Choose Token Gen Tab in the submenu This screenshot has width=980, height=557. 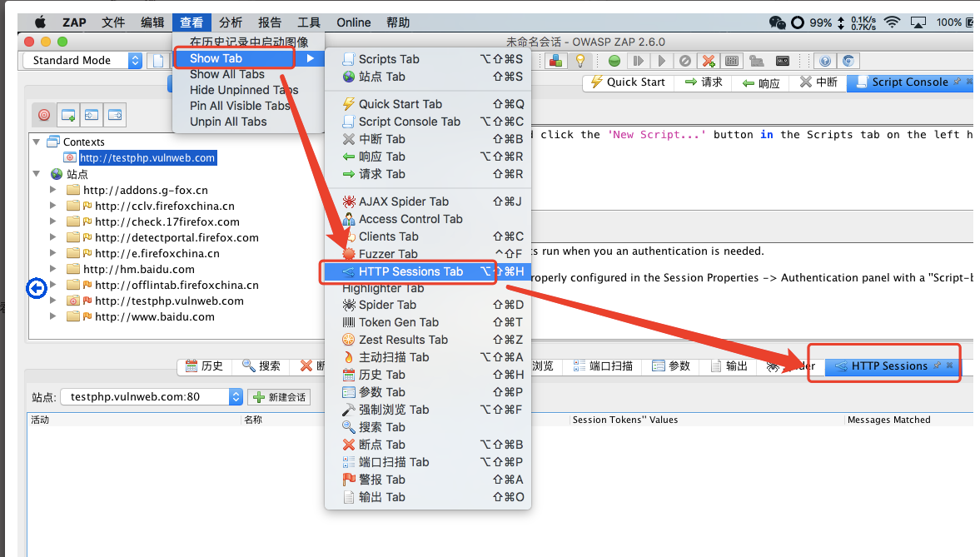tap(427, 322)
